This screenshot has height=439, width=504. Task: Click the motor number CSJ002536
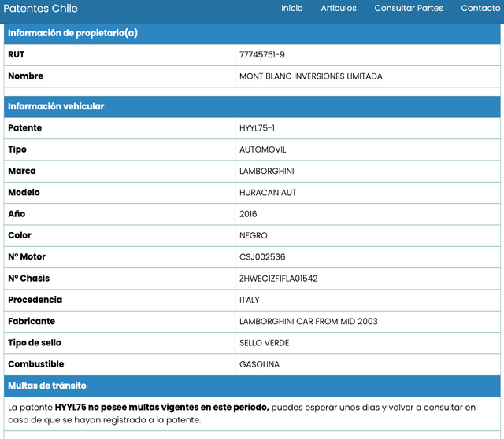pyautogui.click(x=262, y=257)
